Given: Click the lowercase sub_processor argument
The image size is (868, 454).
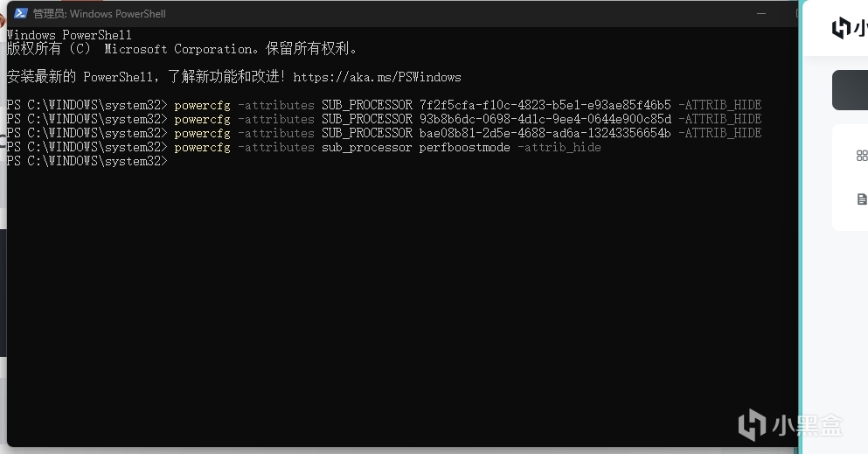Looking at the screenshot, I should pos(366,147).
